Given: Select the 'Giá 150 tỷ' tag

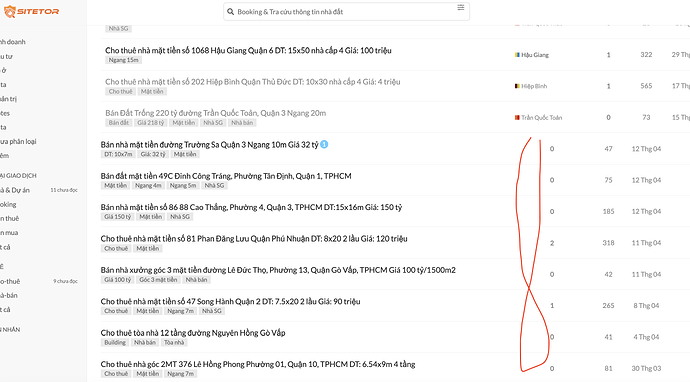Looking at the screenshot, I should (x=117, y=217).
